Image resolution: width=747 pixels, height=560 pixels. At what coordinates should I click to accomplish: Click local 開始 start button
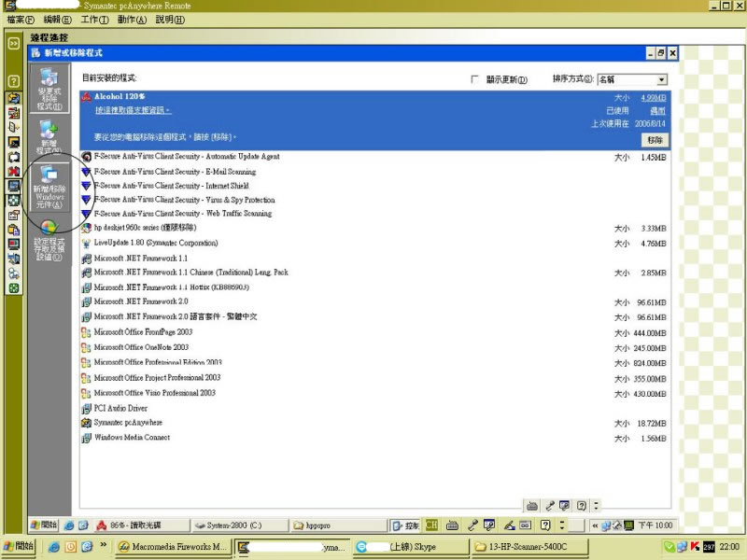pos(18,547)
